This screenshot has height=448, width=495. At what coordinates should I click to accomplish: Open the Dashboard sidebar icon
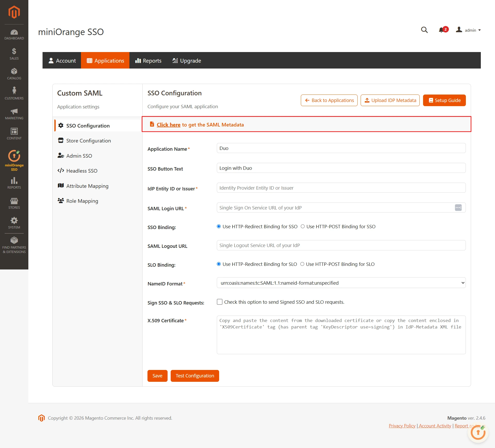point(14,35)
